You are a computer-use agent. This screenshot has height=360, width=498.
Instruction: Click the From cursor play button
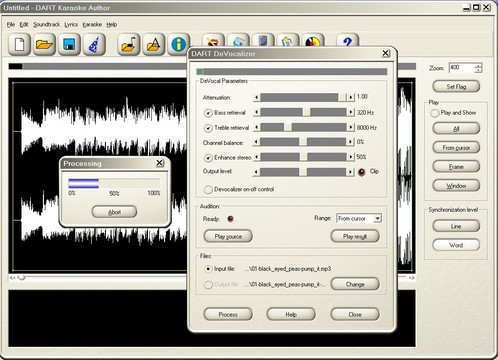point(456,148)
